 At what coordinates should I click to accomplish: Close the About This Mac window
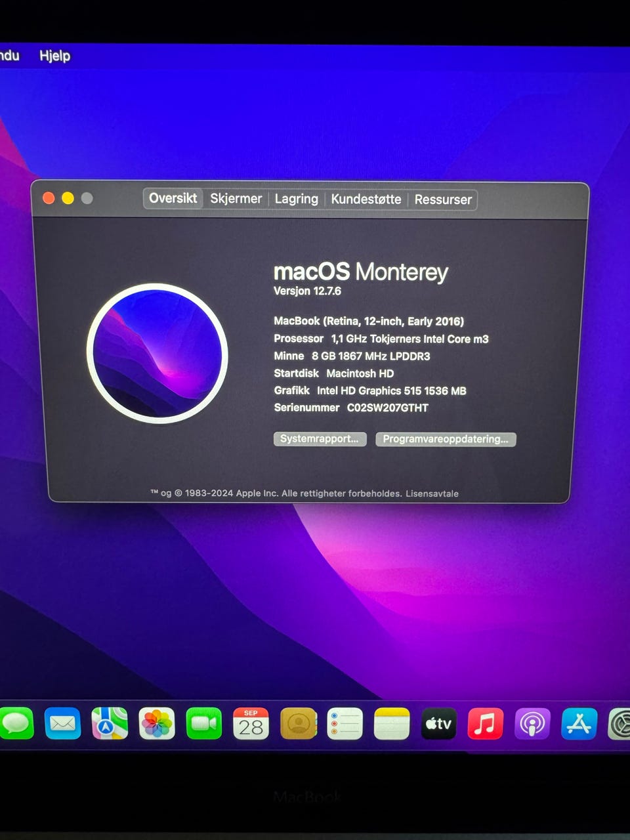pyautogui.click(x=49, y=198)
